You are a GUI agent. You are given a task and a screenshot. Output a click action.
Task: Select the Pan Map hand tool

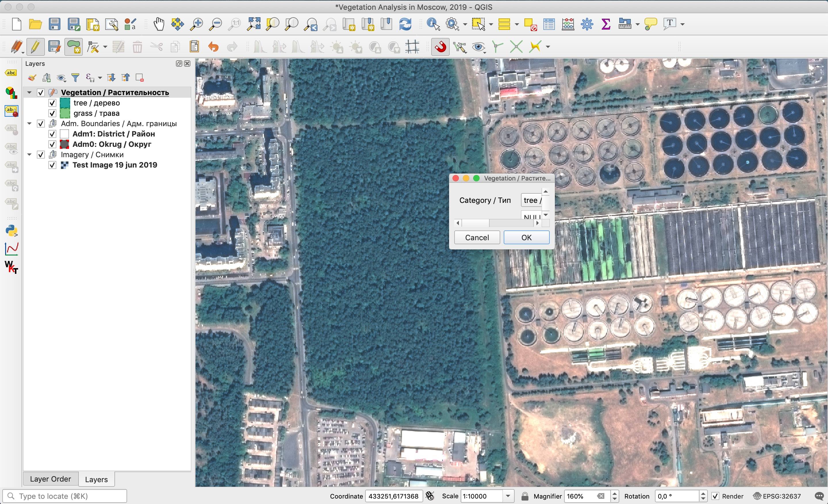[x=159, y=24]
